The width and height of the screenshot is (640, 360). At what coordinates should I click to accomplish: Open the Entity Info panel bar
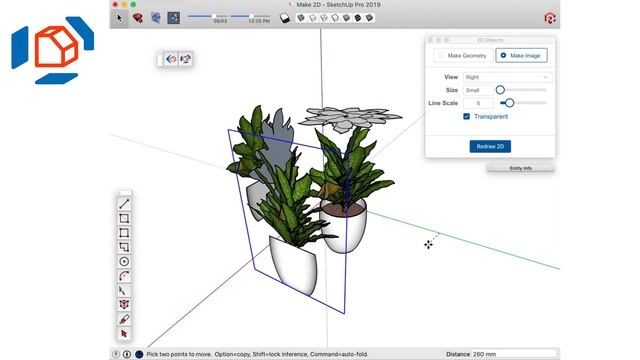click(520, 168)
